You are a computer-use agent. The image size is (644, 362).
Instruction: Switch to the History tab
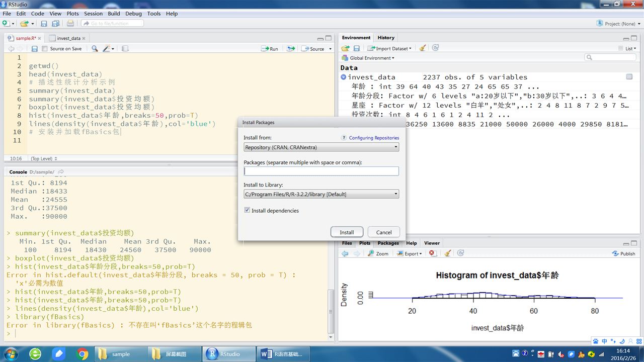pos(386,38)
